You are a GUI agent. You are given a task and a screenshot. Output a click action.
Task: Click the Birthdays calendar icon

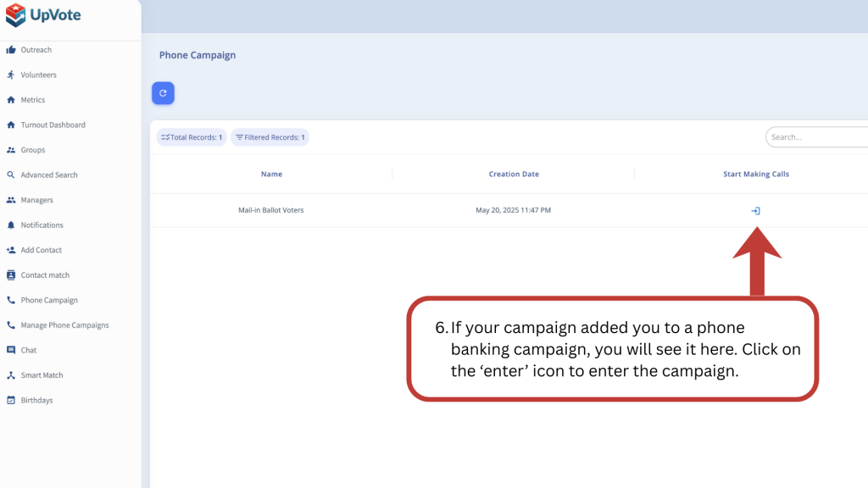[11, 400]
